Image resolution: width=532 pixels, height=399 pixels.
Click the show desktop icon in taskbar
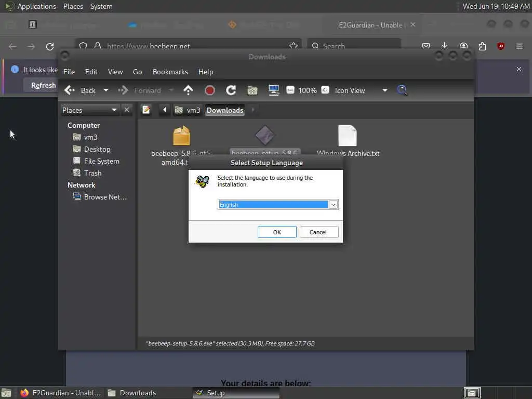point(6,393)
